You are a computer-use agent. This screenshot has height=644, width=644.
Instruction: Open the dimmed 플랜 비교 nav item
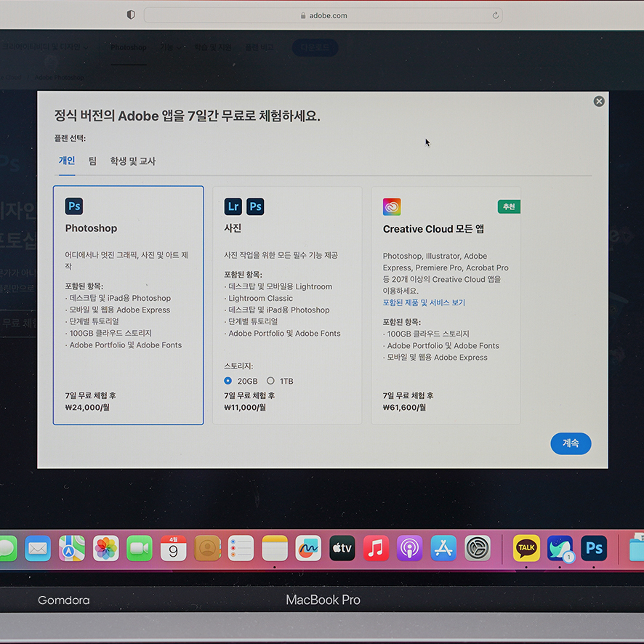259,47
